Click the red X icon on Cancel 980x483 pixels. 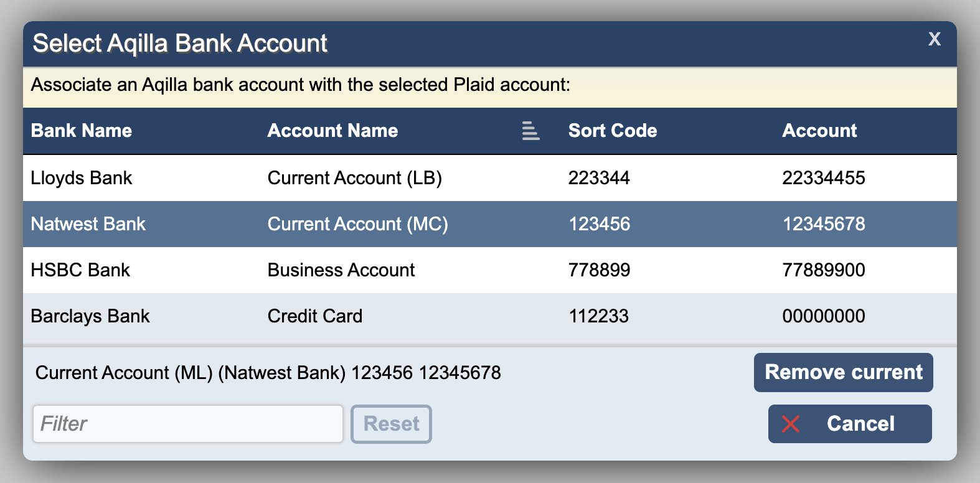pos(791,424)
